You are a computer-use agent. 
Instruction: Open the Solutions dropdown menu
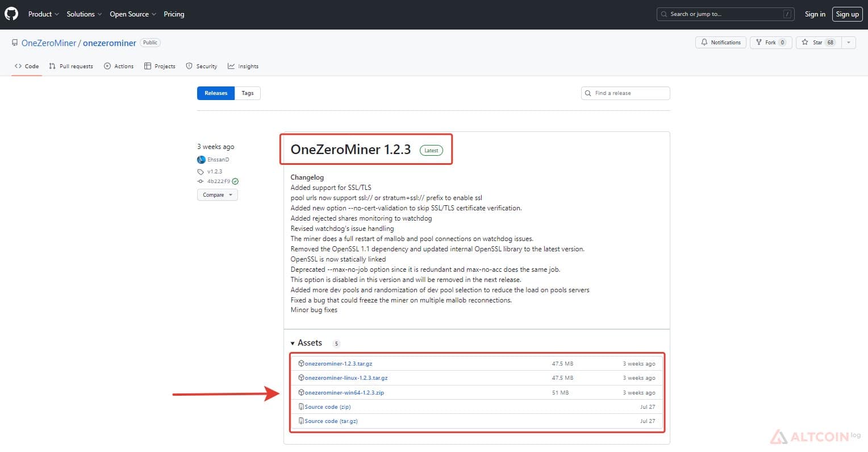(x=84, y=14)
